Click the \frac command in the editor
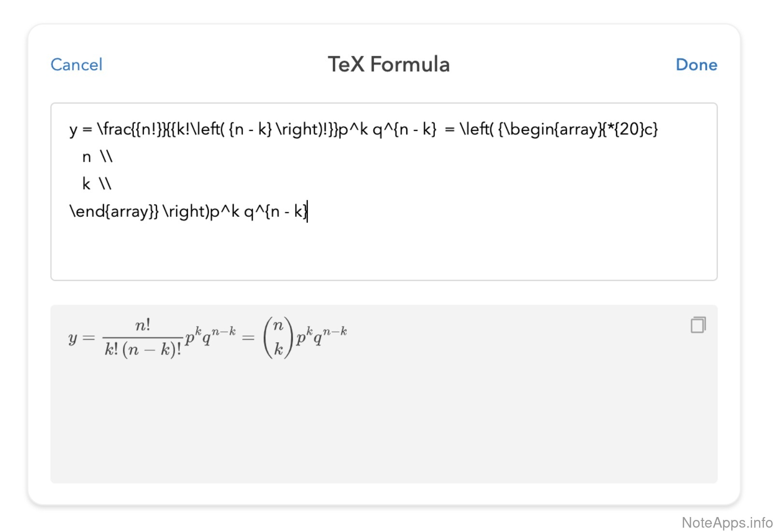Image resolution: width=774 pixels, height=532 pixels. 114,129
